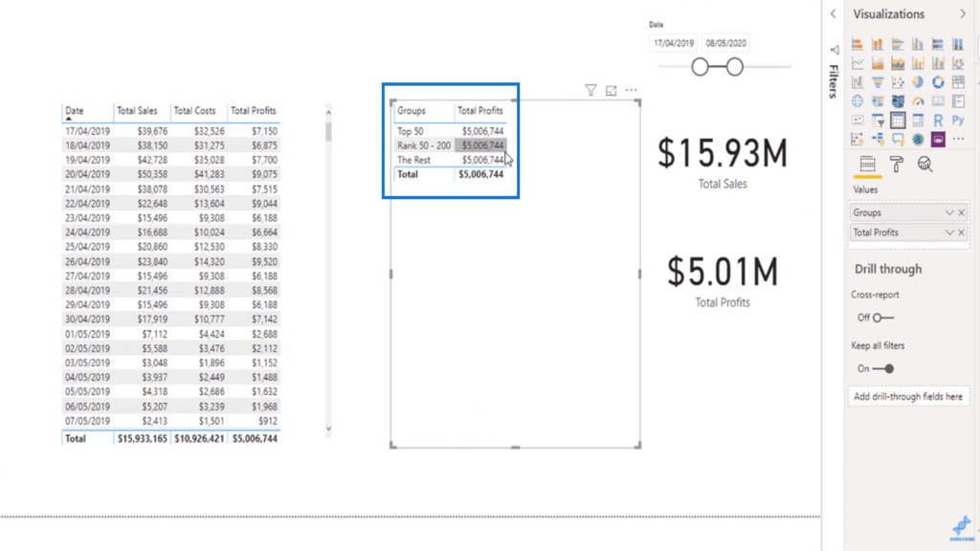Select the Stacked bar chart visual
Image resolution: width=980 pixels, height=551 pixels.
pos(857,44)
